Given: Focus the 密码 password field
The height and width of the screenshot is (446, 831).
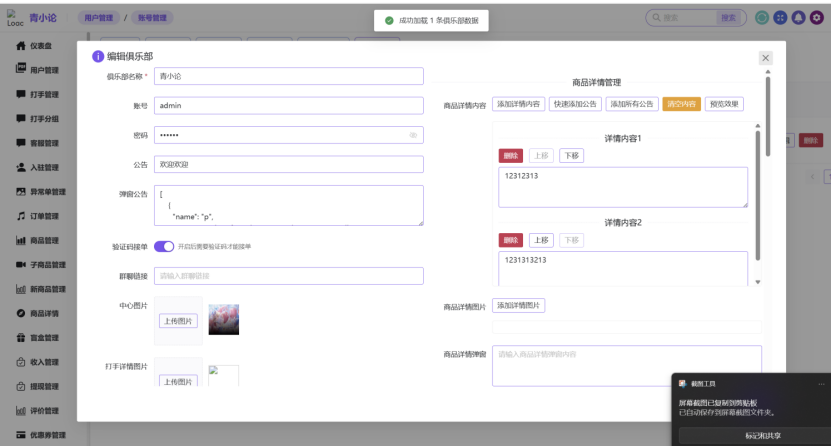Looking at the screenshot, I should pyautogui.click(x=289, y=135).
